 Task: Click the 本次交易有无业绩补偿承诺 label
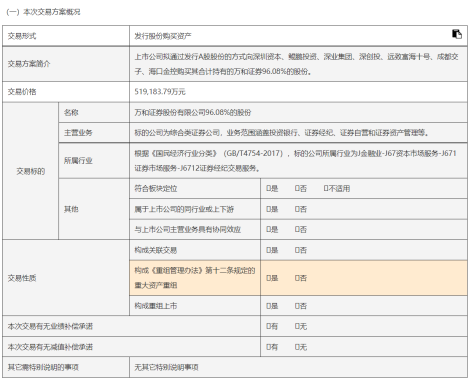click(50, 327)
